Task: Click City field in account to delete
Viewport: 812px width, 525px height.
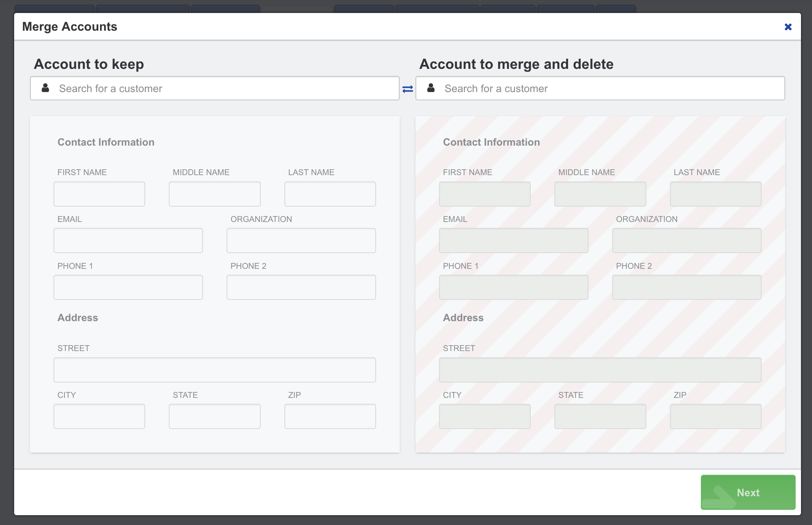Action: (485, 416)
